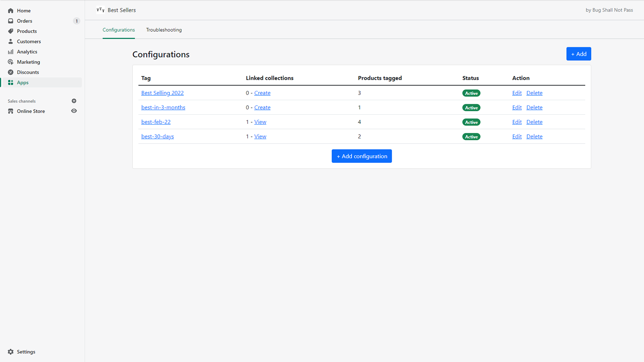The height and width of the screenshot is (362, 644).
Task: Preview Online Store via eye icon
Action: 74,111
